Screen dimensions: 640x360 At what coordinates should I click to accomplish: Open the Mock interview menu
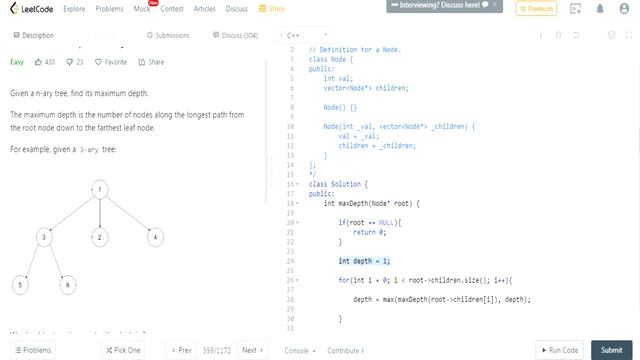[x=142, y=9]
